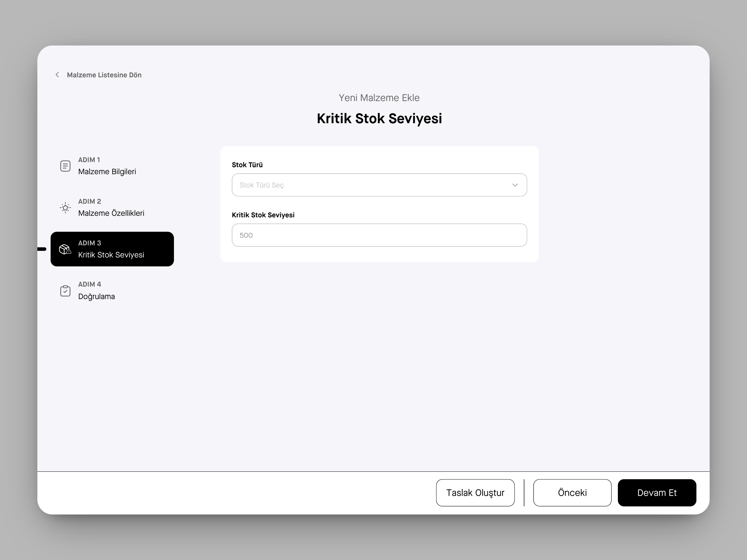Click the back chevron icon near Malzeme Listesine Dön

pyautogui.click(x=57, y=75)
